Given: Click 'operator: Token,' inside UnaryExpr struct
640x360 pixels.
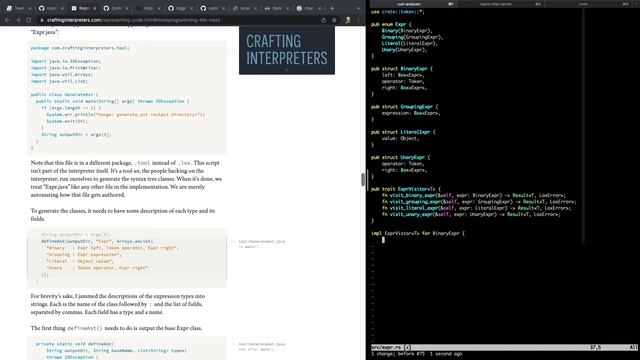Looking at the screenshot, I should pos(404,164).
